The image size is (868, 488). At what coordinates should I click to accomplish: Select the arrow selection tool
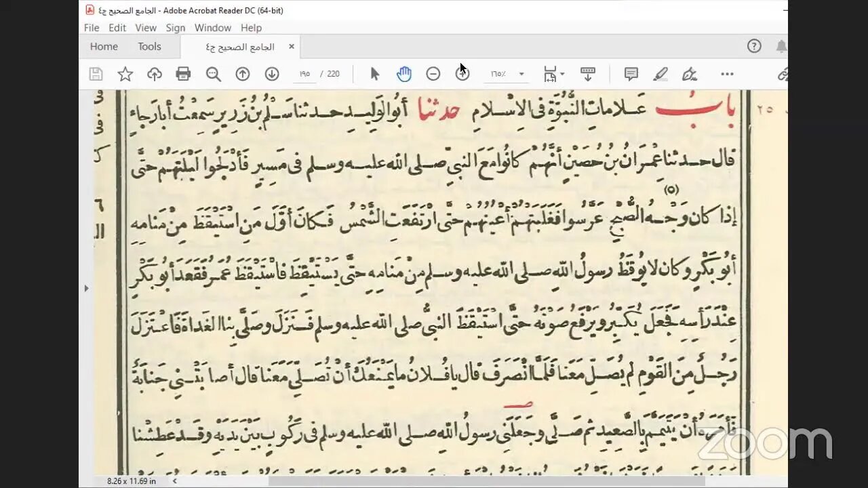pyautogui.click(x=374, y=74)
